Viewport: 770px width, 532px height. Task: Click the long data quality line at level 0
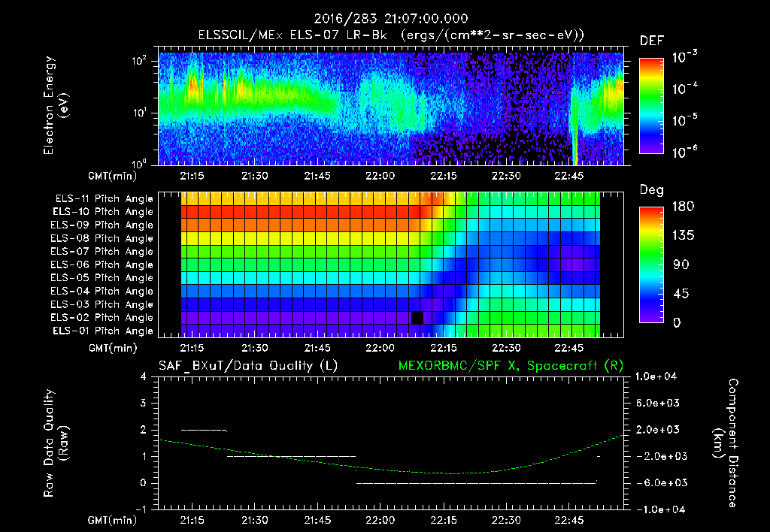[476, 483]
